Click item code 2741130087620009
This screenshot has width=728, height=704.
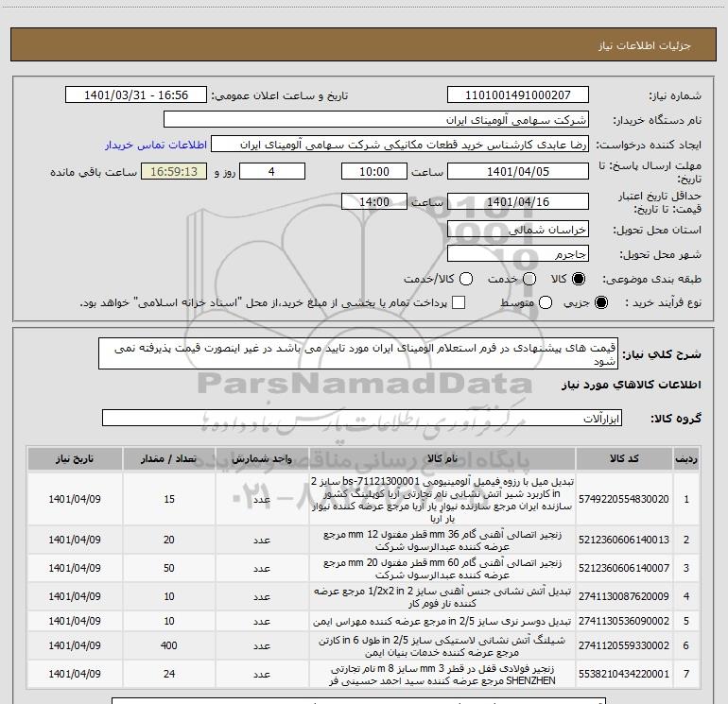point(624,596)
